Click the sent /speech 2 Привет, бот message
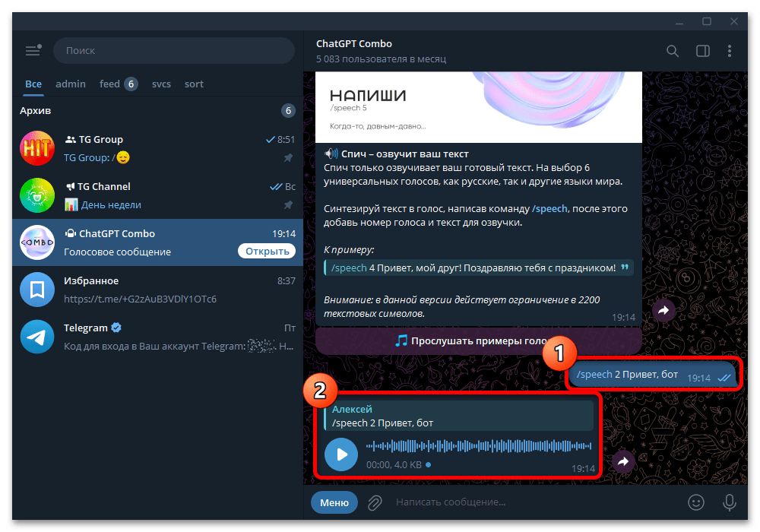 pyautogui.click(x=653, y=375)
